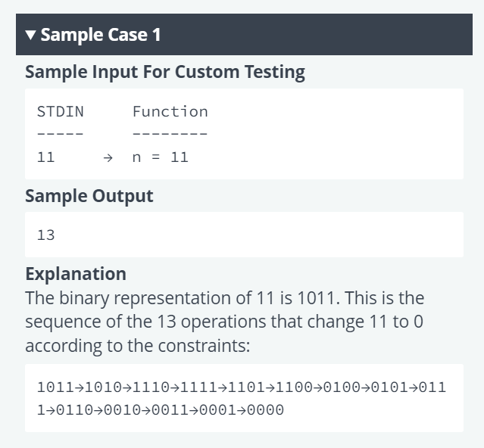484x448 pixels.
Task: Click the Sample Case 1 header title
Action: [x=101, y=35]
